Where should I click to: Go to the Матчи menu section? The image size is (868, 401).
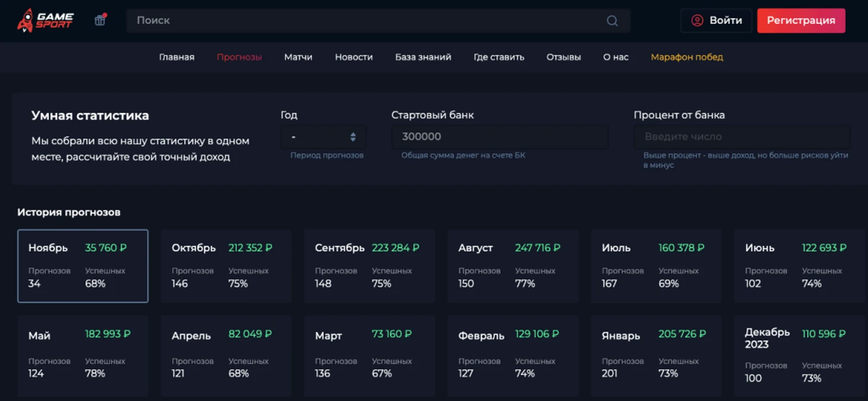298,57
